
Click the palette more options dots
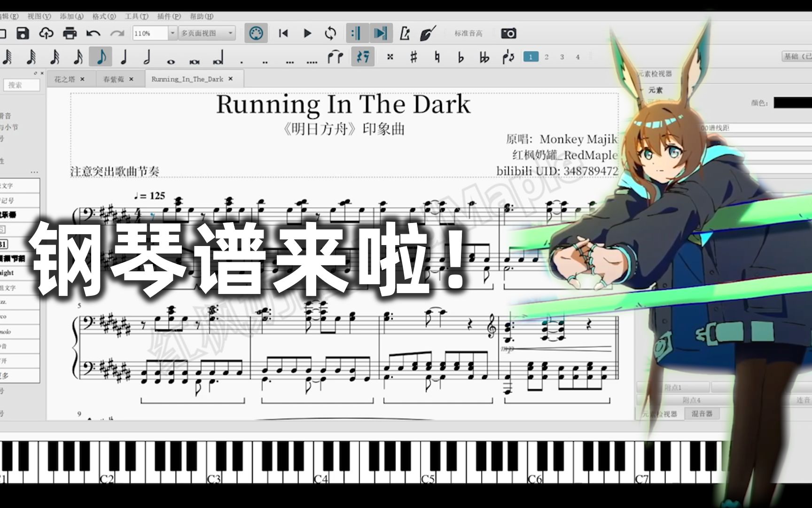click(34, 172)
